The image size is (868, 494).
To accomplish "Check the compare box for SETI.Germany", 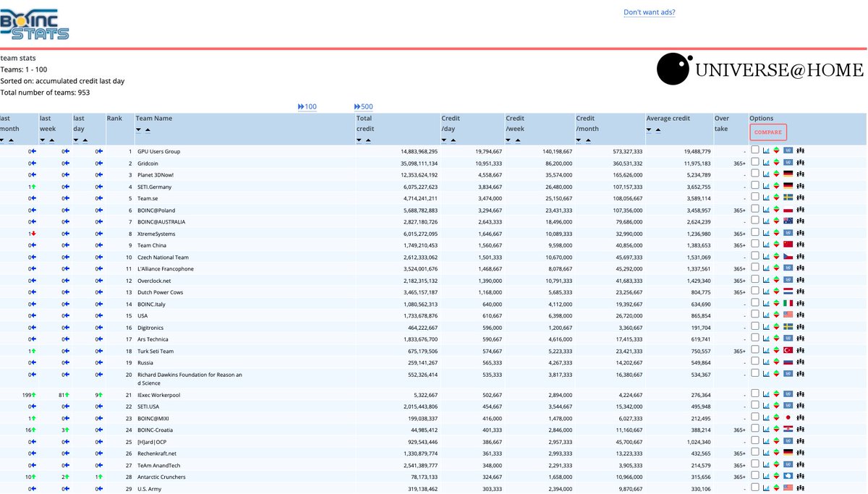I will 755,185.
